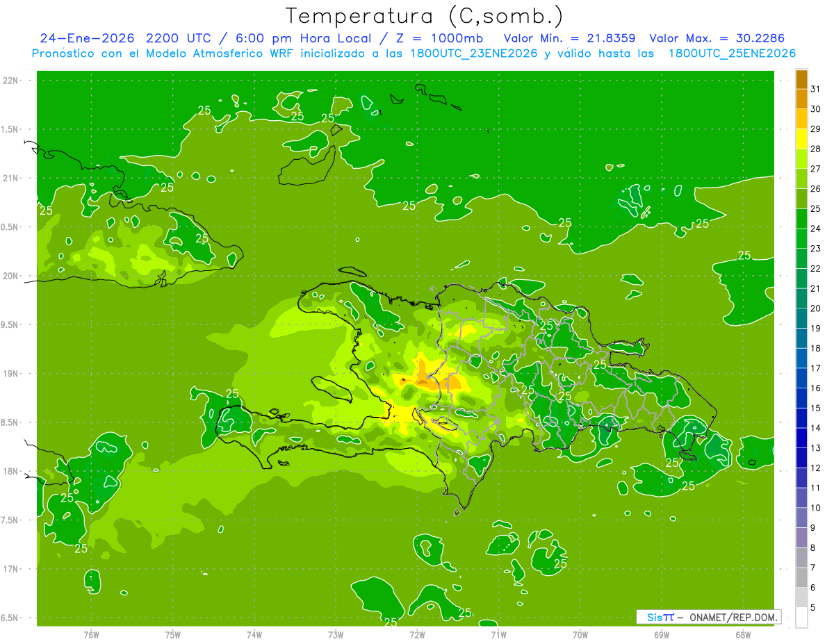
Task: Click the legend label '31'
Action: [x=815, y=89]
